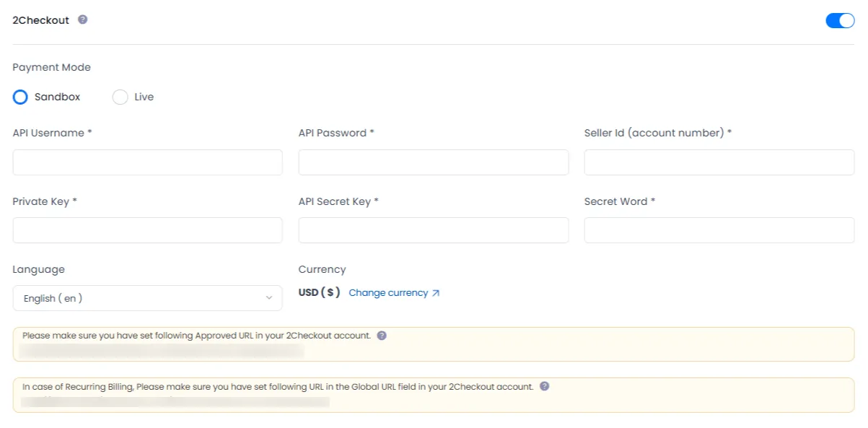Image resolution: width=868 pixels, height=428 pixels.
Task: Click the Language dropdown chevron arrow
Action: coord(268,297)
